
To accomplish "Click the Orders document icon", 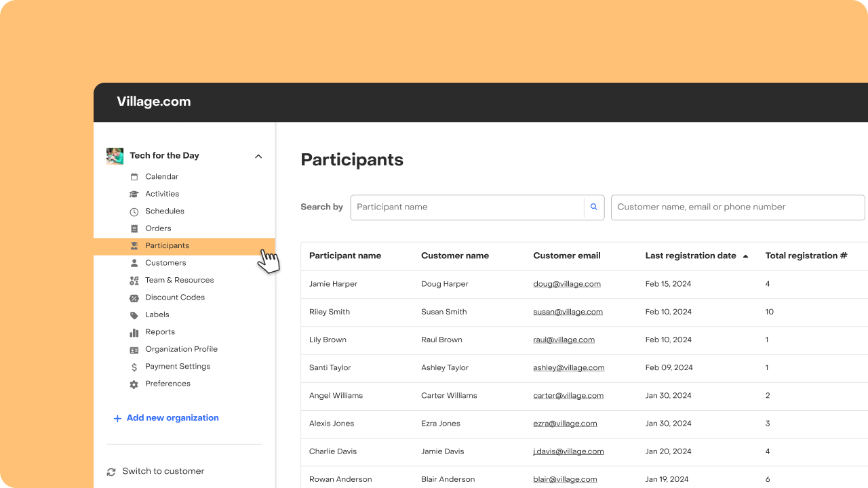I will [134, 228].
